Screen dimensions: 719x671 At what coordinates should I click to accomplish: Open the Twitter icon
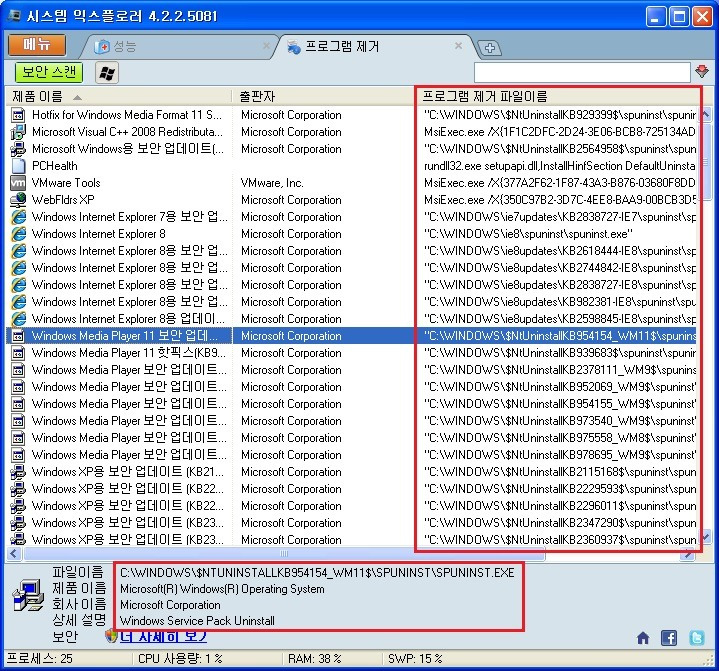click(x=697, y=638)
